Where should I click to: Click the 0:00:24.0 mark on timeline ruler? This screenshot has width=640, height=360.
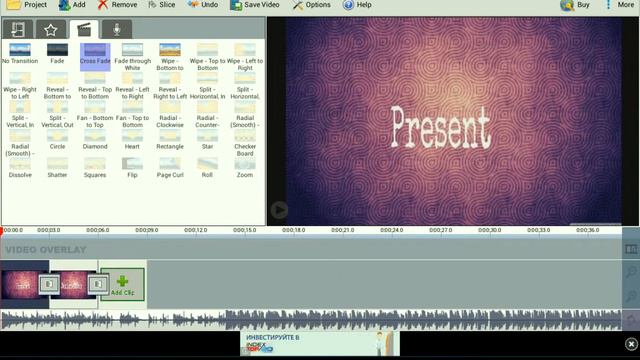(x=391, y=230)
